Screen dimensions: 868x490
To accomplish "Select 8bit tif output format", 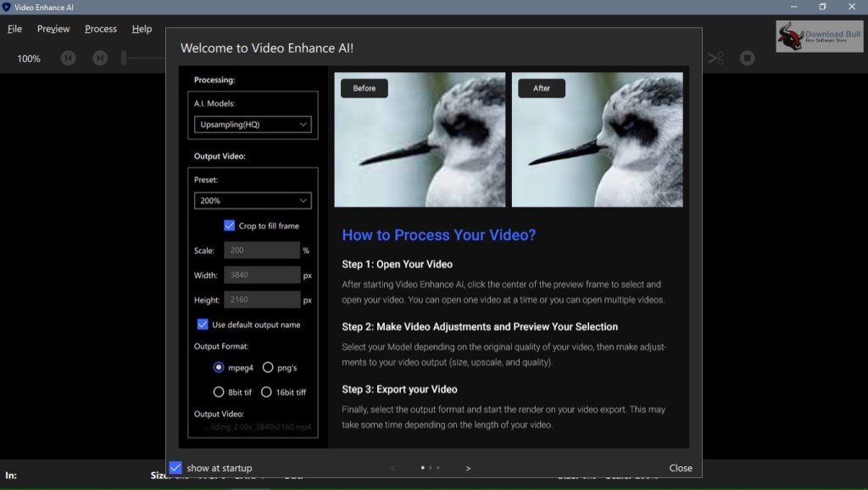I will pos(219,392).
